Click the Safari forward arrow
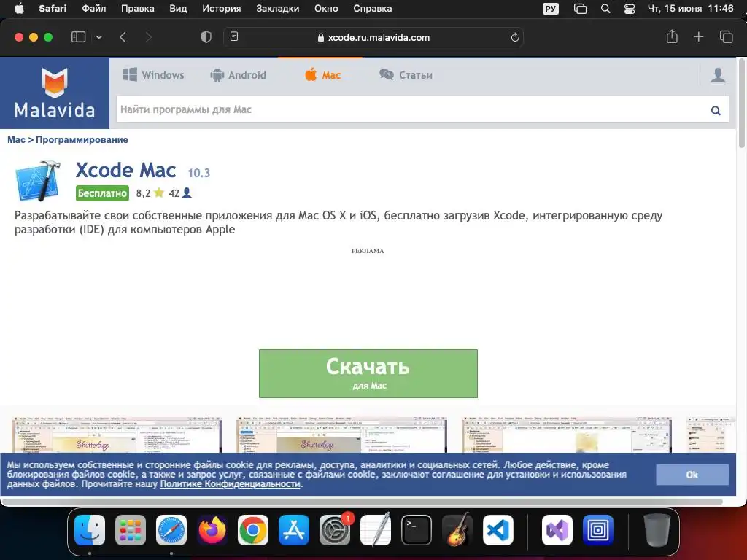Screen dimensions: 747x560 pyautogui.click(x=148, y=37)
